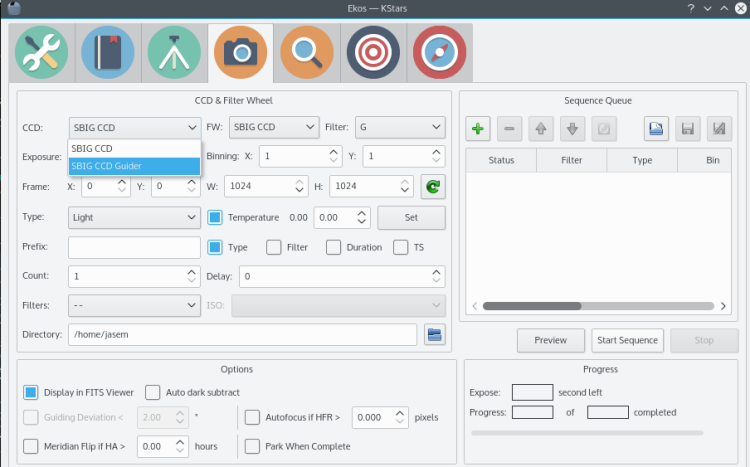
Task: Enable the TS timestamp checkbox
Action: click(x=400, y=247)
